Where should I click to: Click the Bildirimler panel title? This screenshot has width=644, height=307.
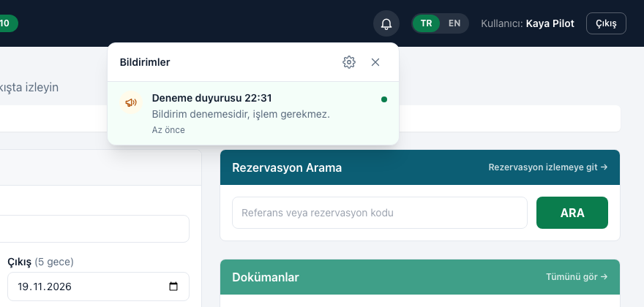tap(145, 62)
